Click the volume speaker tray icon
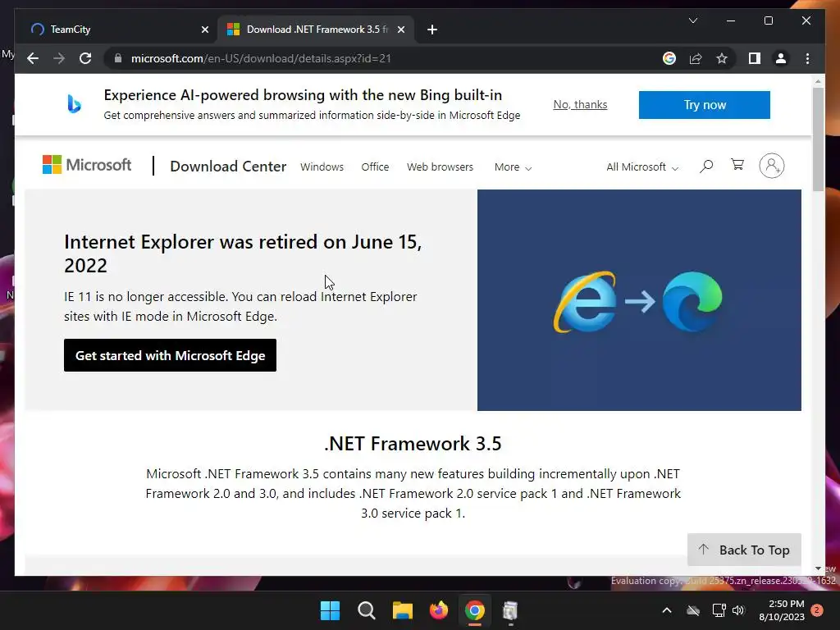The image size is (840, 630). click(x=739, y=610)
